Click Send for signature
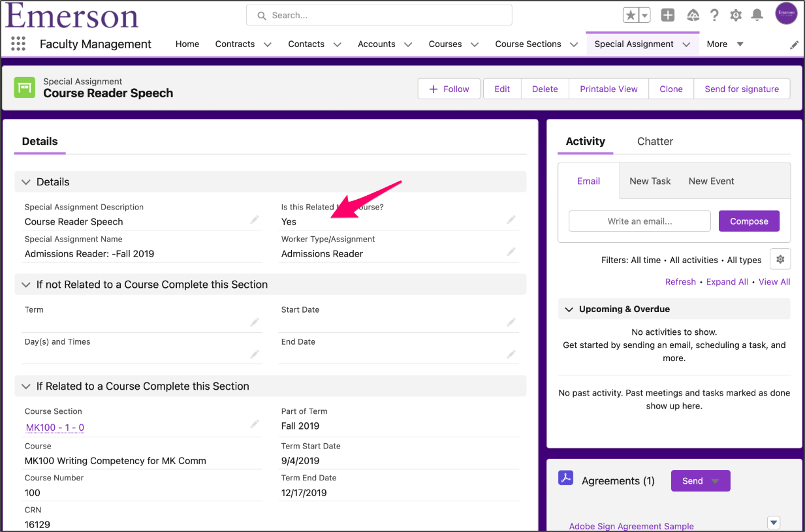The height and width of the screenshot is (532, 805). (x=742, y=89)
